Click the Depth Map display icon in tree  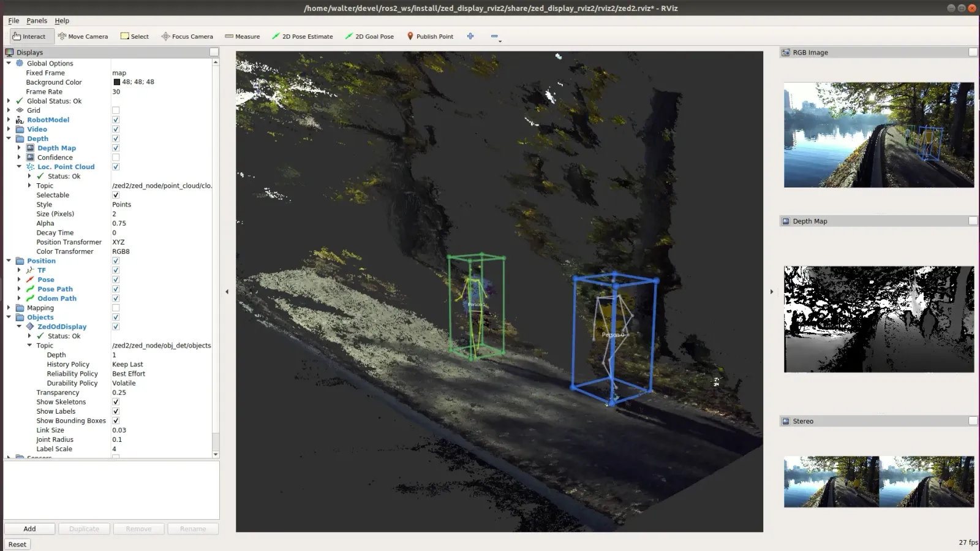point(30,148)
